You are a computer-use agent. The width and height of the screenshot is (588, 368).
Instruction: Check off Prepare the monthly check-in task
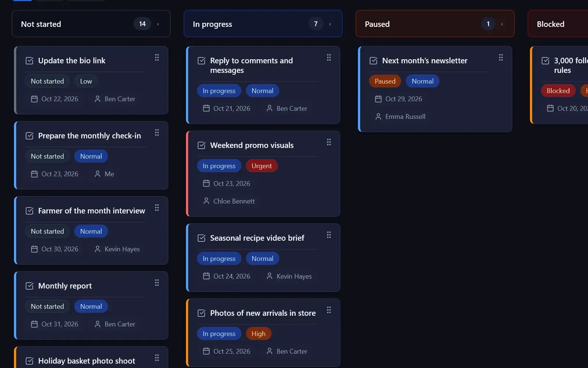(29, 136)
